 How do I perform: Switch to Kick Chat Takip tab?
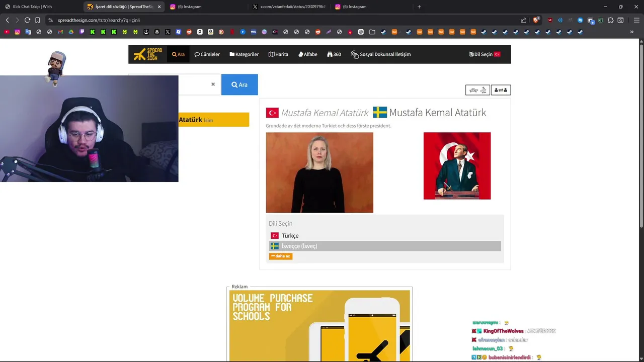tap(41, 7)
